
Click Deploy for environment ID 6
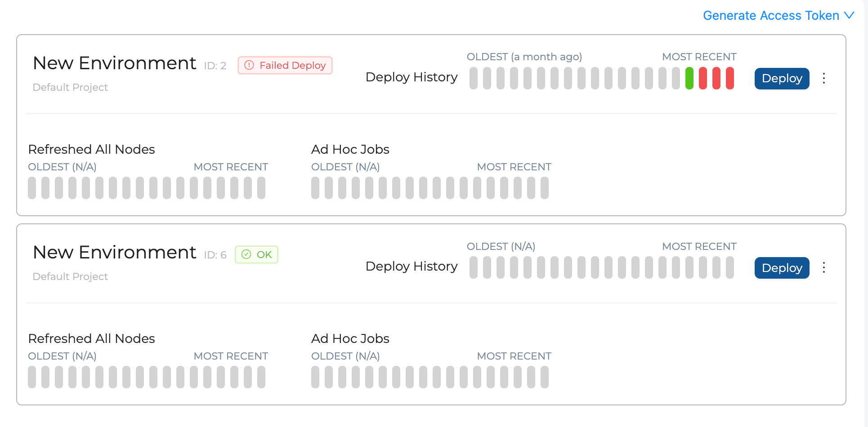pyautogui.click(x=782, y=268)
